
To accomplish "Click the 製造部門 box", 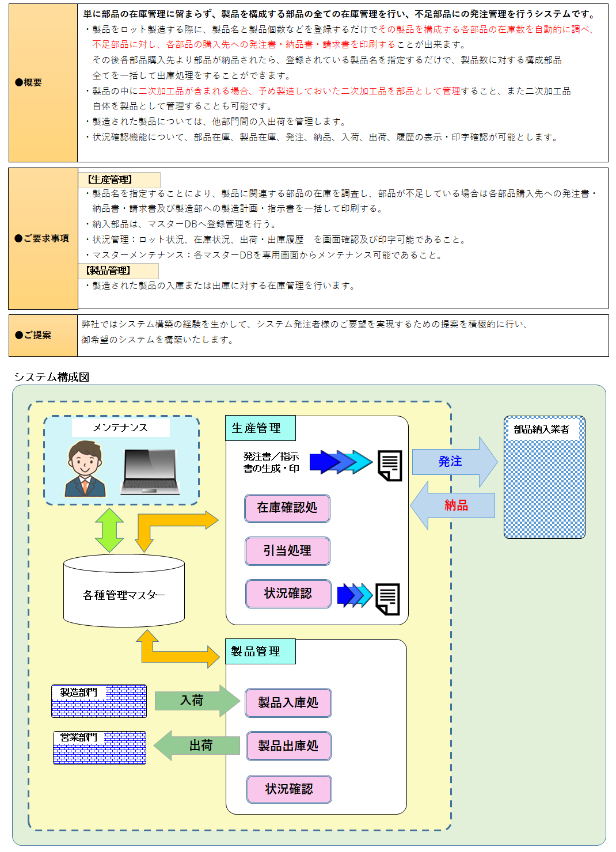I will [x=99, y=701].
